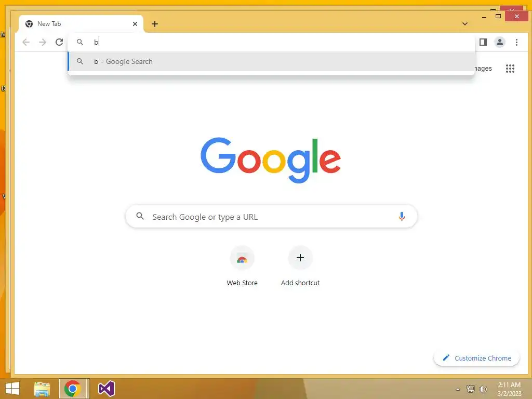Viewport: 532px width, 399px height.
Task: Open the volume tray icon
Action: (x=483, y=389)
